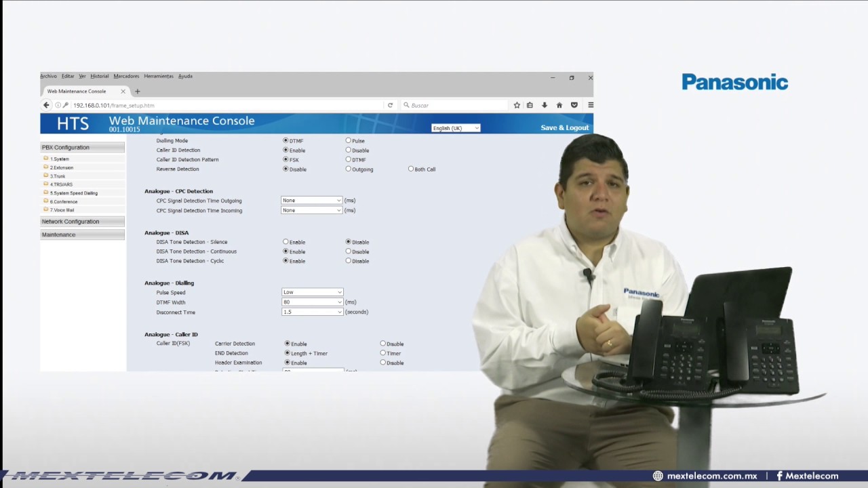Click the browser back arrow button
Screen dimensions: 868x488
46,105
